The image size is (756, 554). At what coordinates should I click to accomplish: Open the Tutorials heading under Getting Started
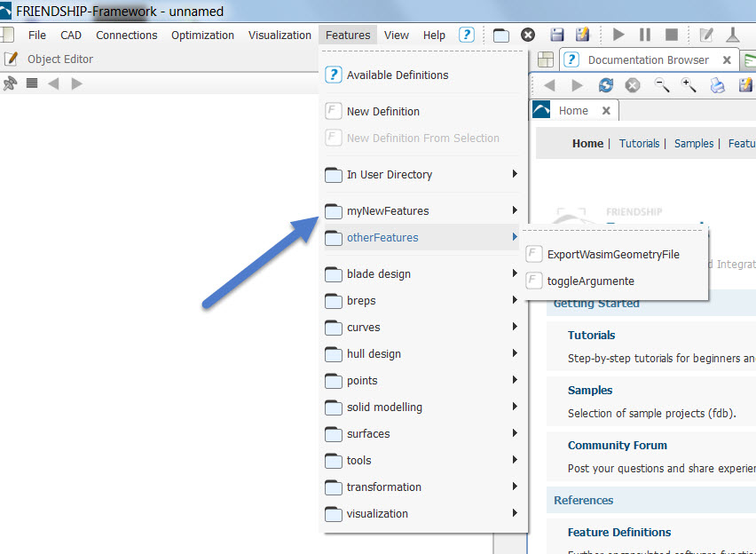591,335
